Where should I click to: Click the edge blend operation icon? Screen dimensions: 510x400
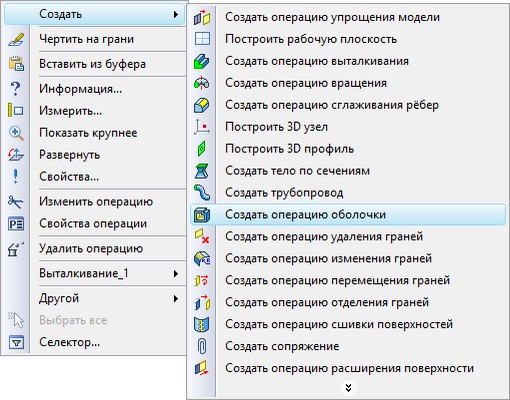pyautogui.click(x=202, y=105)
